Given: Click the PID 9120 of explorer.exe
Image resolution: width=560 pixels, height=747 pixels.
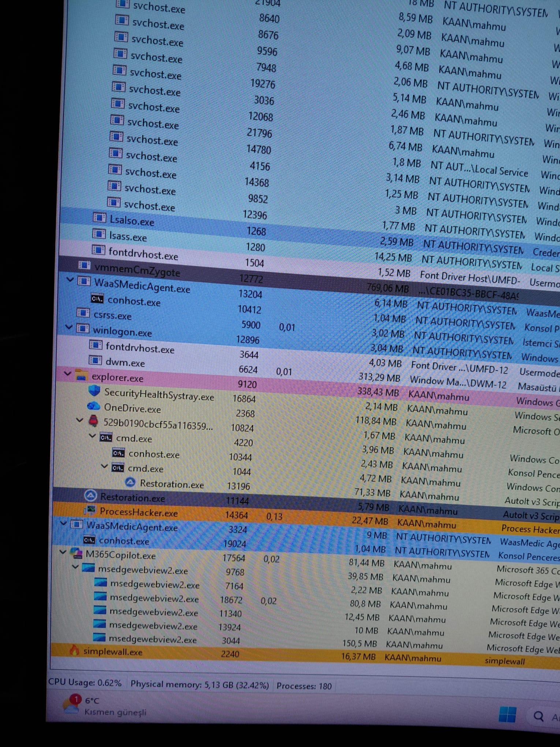Looking at the screenshot, I should pos(247,384).
